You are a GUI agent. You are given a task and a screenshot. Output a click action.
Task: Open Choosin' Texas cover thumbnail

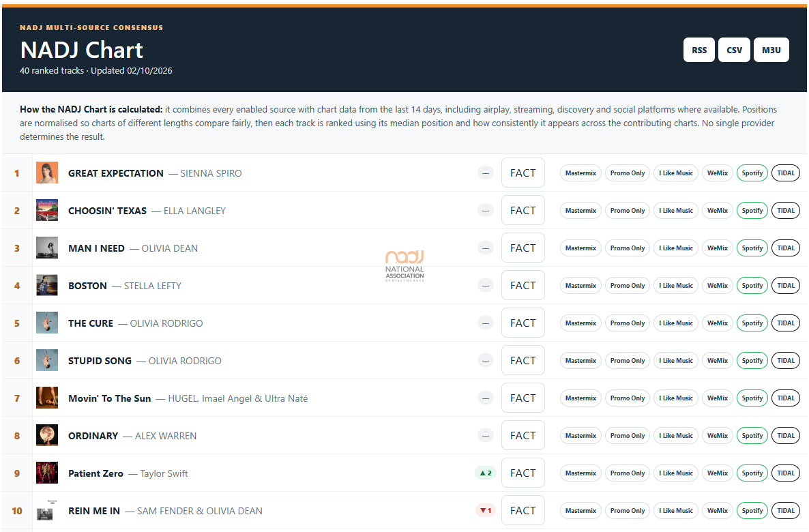click(x=47, y=211)
